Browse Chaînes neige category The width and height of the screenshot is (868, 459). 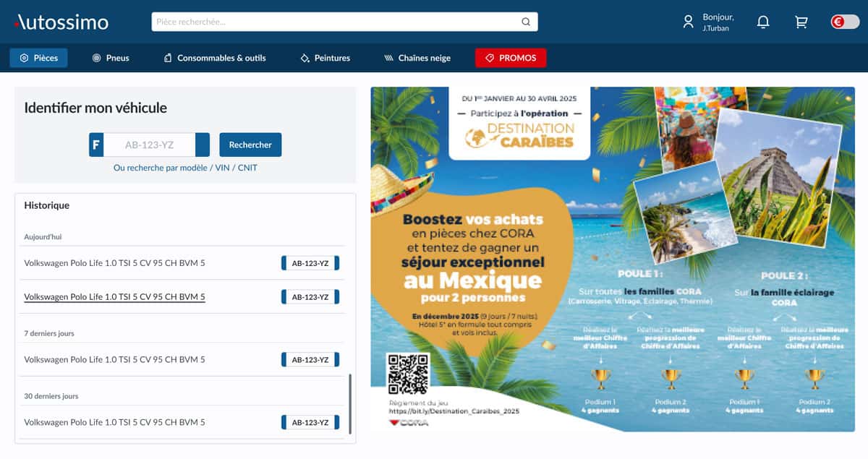417,58
